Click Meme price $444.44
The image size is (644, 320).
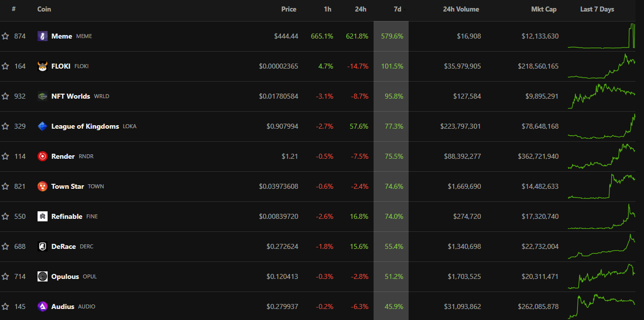click(x=286, y=36)
